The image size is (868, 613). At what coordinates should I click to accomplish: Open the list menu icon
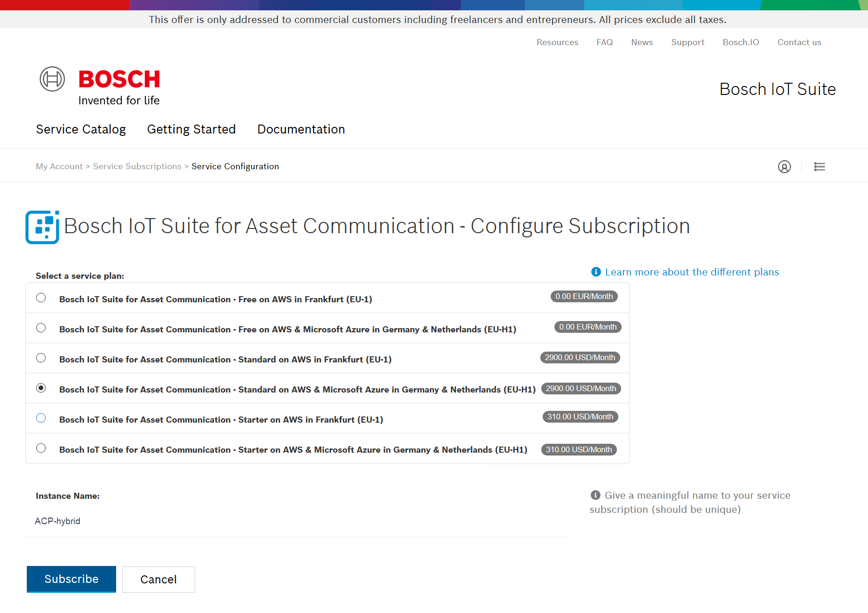point(820,166)
